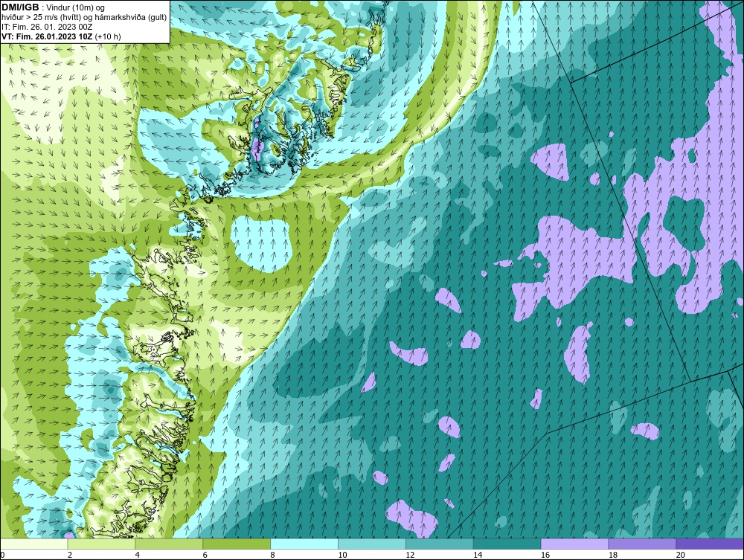Click the 8–10 m/s light cyan swatch

304,544
